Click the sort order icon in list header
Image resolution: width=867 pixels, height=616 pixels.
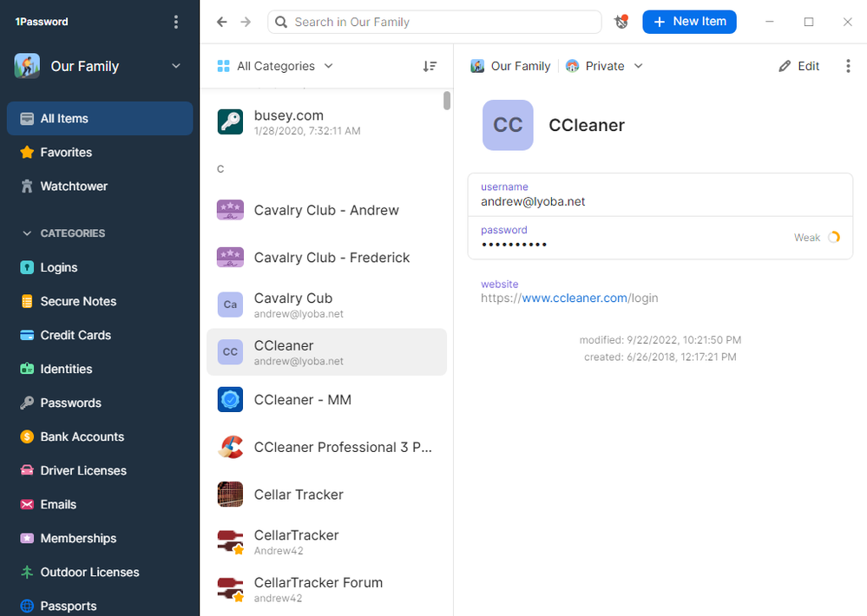430,66
